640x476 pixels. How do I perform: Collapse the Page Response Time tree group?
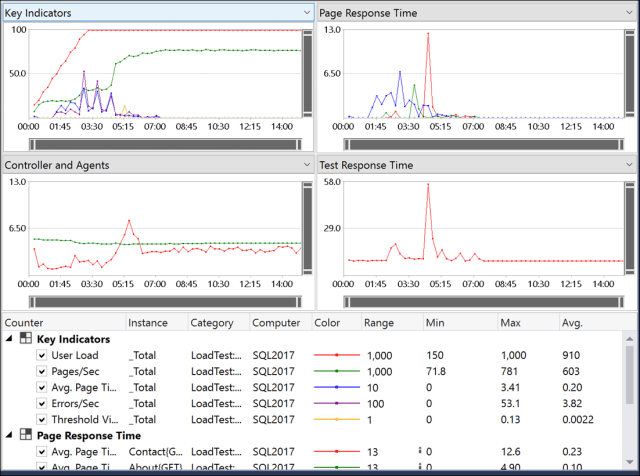[9, 436]
